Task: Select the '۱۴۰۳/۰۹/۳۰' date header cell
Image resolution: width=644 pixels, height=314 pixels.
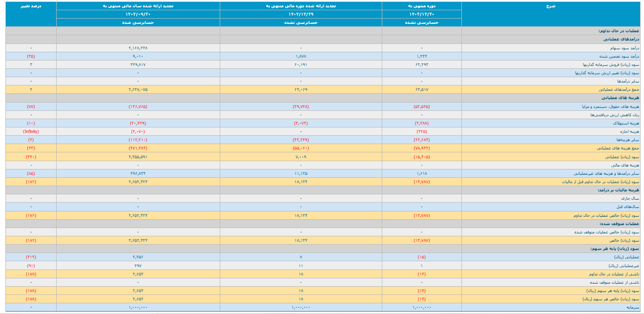Action: coord(138,14)
